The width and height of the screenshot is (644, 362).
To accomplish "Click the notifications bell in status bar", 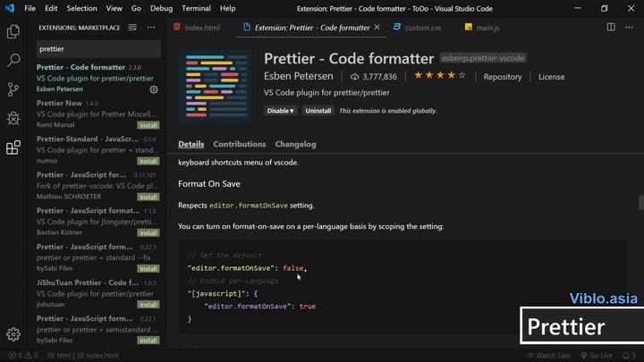I will [x=629, y=356].
